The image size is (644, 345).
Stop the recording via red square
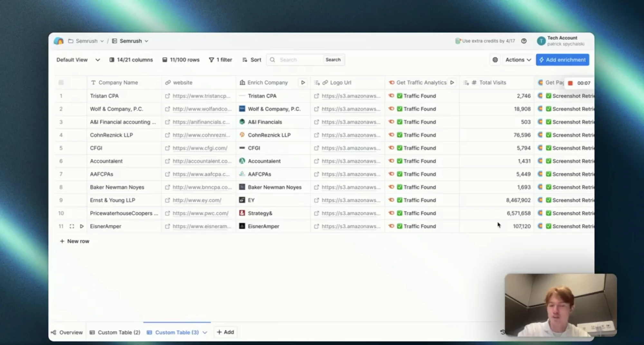pos(570,83)
